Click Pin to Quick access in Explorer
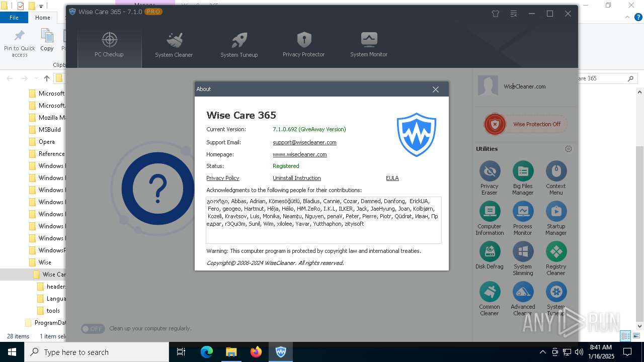Image resolution: width=644 pixels, height=362 pixels. click(x=20, y=43)
